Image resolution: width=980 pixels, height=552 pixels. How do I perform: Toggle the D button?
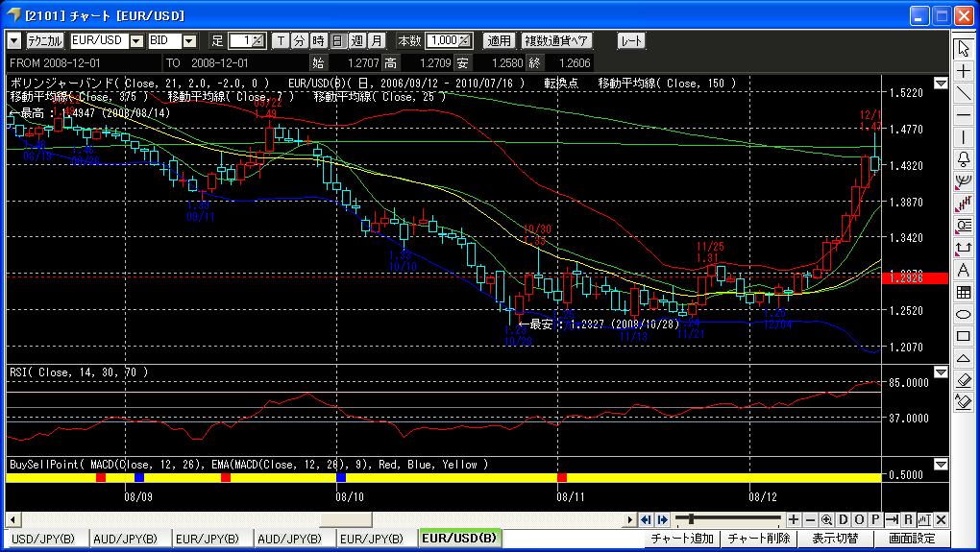click(x=843, y=519)
